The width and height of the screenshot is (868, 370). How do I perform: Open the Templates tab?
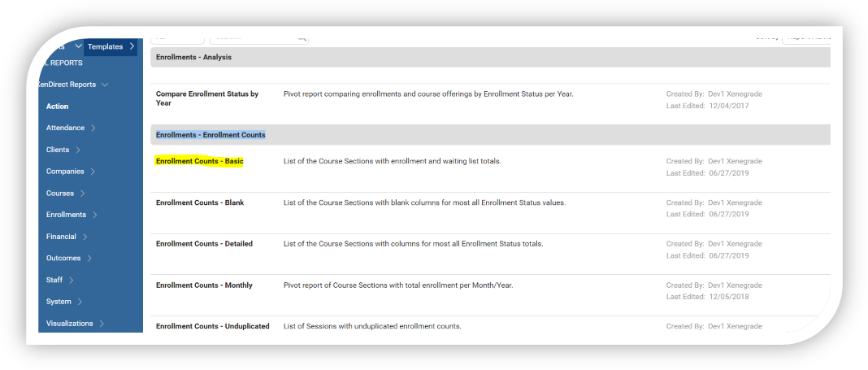(106, 47)
